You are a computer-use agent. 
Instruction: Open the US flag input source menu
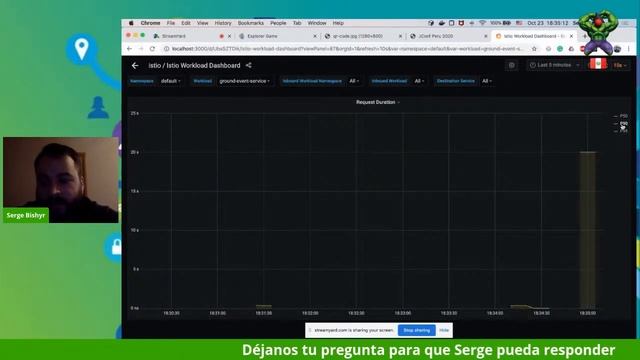pyautogui.click(x=519, y=23)
